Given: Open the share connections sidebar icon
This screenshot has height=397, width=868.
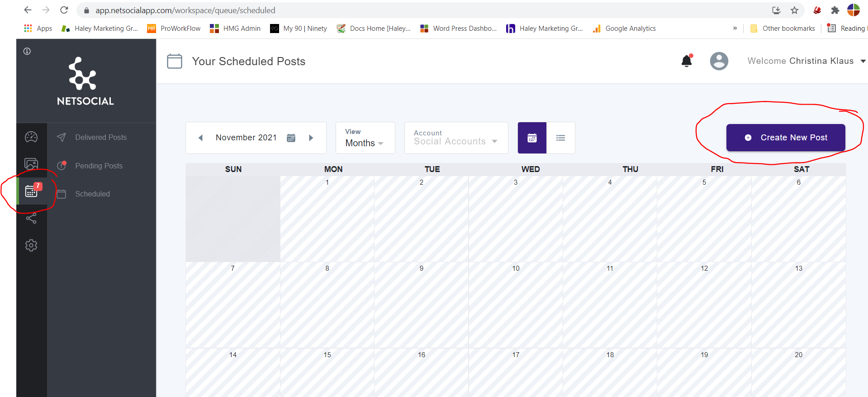Looking at the screenshot, I should [31, 218].
